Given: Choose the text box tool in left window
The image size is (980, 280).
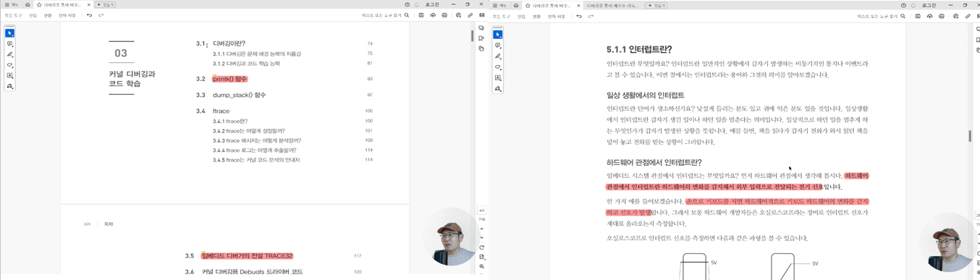Looking at the screenshot, I should click(9, 75).
